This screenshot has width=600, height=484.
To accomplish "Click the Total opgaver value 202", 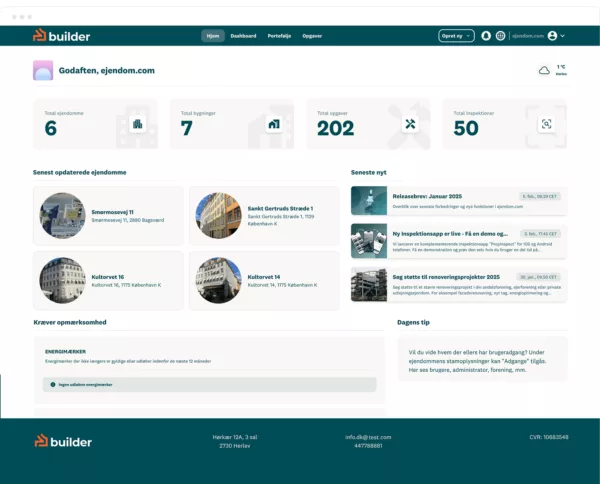I will [336, 128].
